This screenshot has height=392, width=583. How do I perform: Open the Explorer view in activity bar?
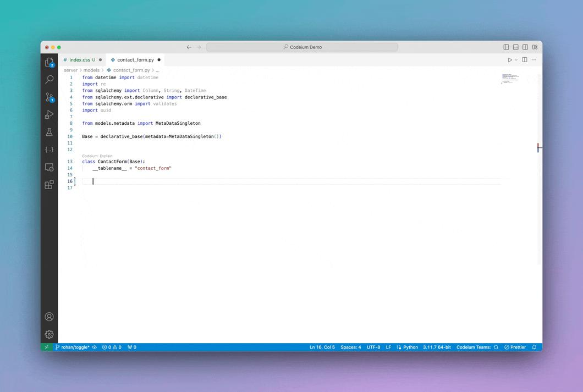(49, 62)
